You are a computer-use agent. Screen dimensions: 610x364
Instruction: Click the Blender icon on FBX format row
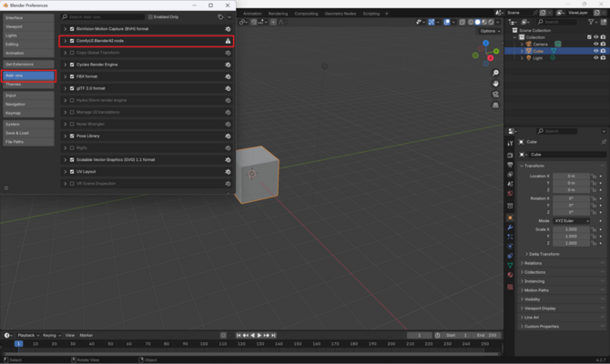[228, 76]
